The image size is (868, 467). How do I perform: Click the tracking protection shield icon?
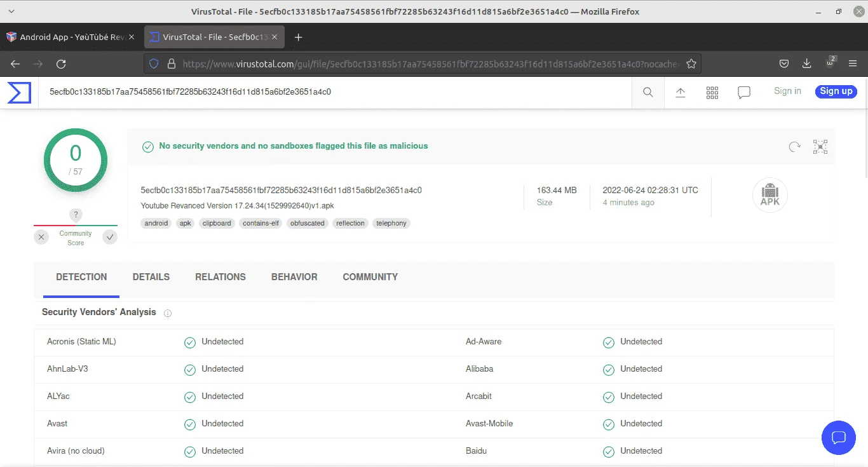153,64
